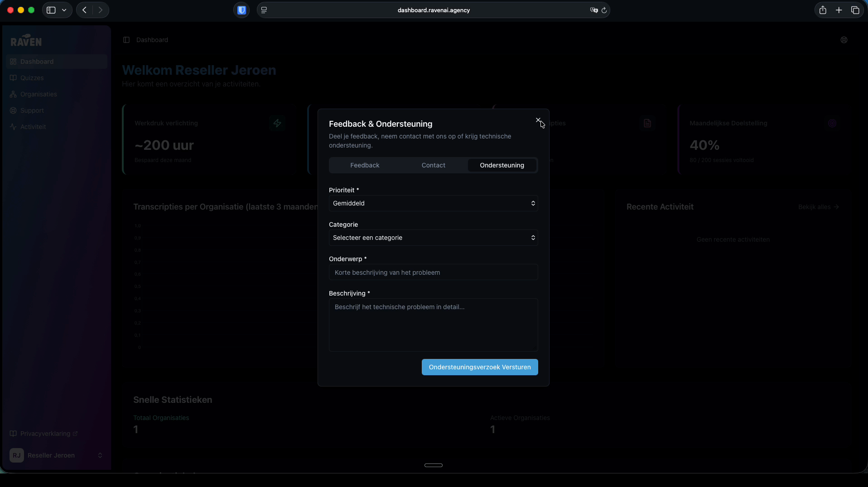The height and width of the screenshot is (487, 868).
Task: Click the translate icon in address bar
Action: tap(593, 10)
